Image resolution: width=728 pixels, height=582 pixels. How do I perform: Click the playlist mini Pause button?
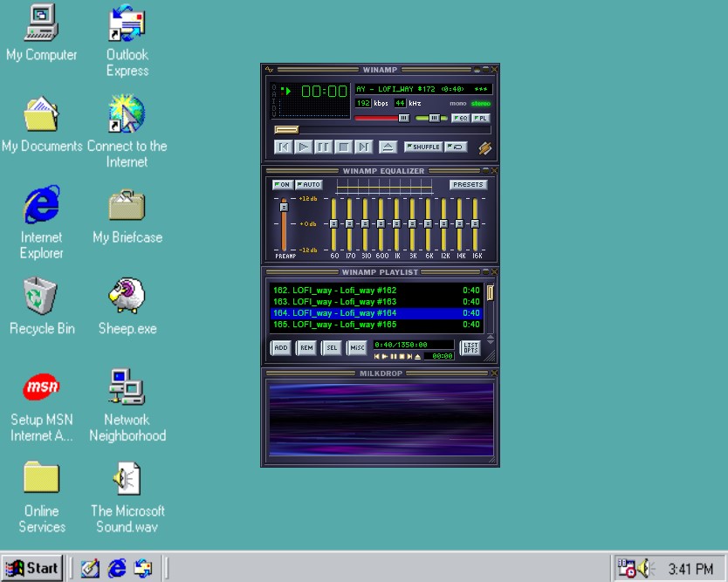394,356
